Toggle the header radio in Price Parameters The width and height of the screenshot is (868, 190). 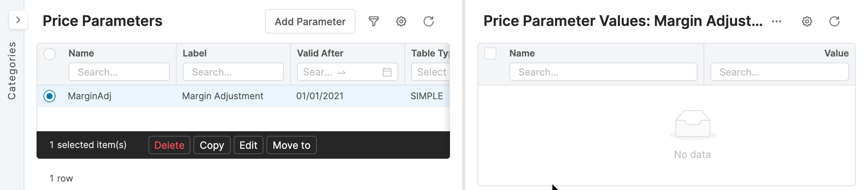tap(49, 54)
